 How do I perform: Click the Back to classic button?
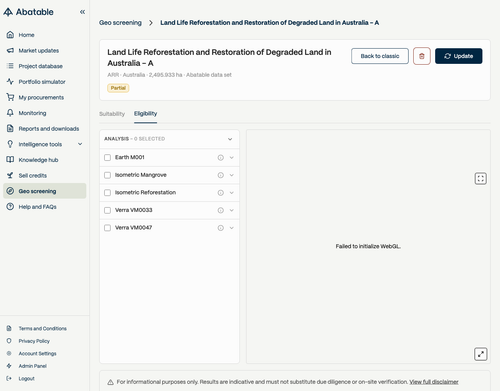pos(380,56)
